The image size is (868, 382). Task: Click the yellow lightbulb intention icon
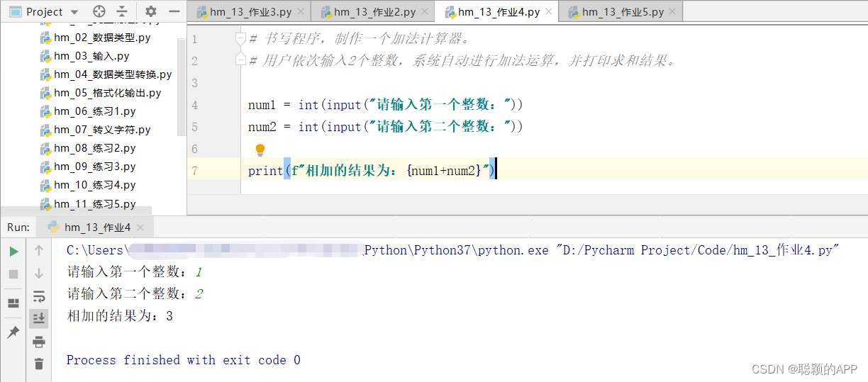click(260, 150)
